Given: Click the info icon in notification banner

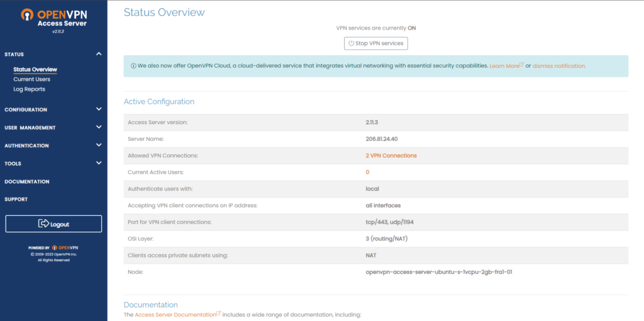Looking at the screenshot, I should (x=133, y=66).
